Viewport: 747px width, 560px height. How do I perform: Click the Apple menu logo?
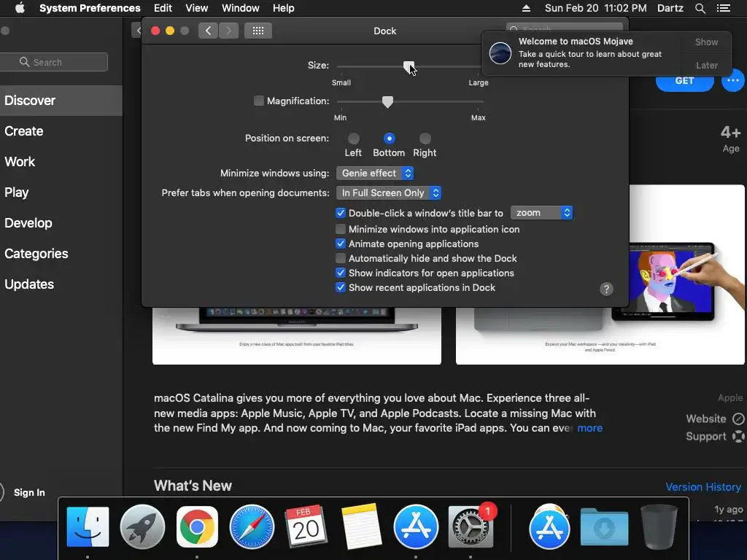point(20,8)
